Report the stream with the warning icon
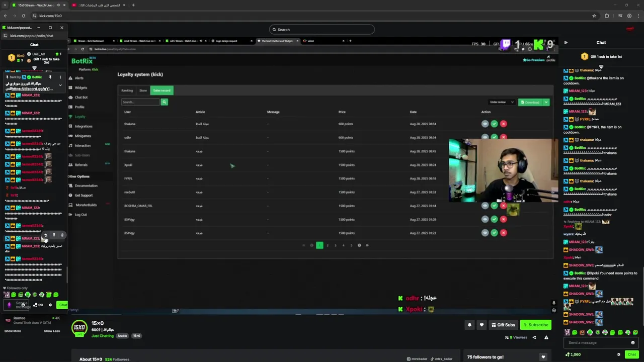Screen dimensions: 644x362 pyautogui.click(x=546, y=337)
